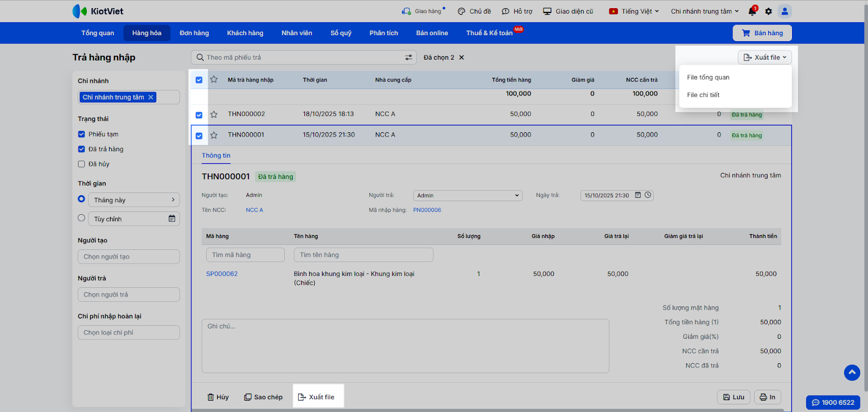Image resolution: width=868 pixels, height=412 pixels.
Task: Star the THN000002 row
Action: click(x=214, y=114)
